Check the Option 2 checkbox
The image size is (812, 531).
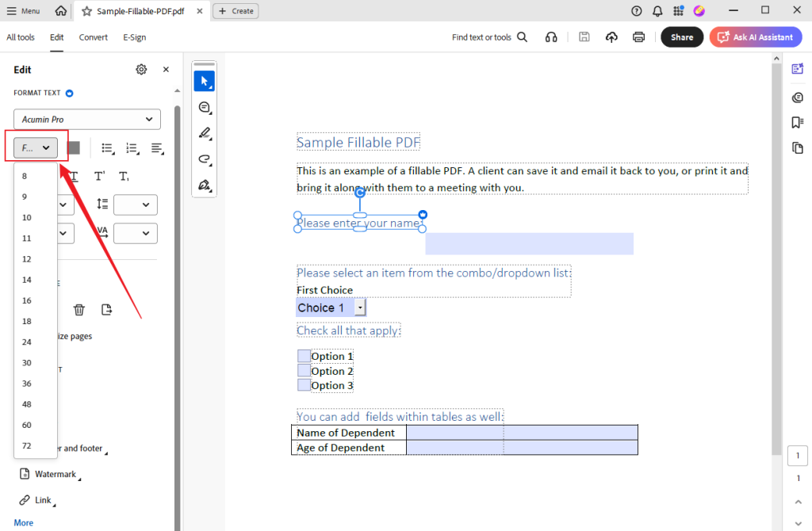(304, 370)
